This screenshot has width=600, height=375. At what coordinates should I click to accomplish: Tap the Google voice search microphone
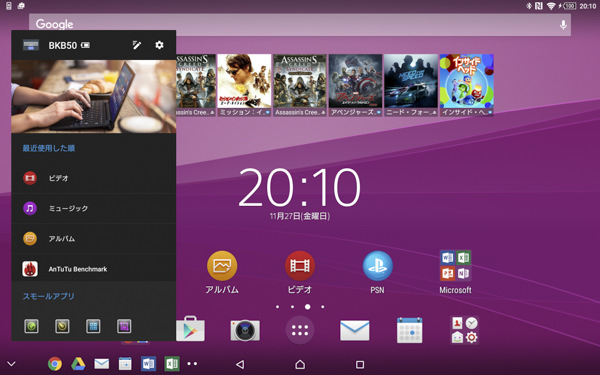563,25
